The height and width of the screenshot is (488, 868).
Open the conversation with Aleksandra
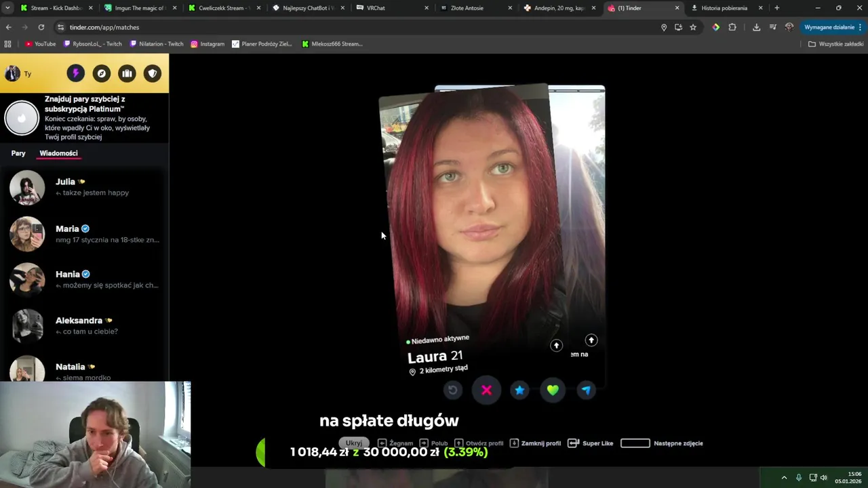[x=84, y=325]
